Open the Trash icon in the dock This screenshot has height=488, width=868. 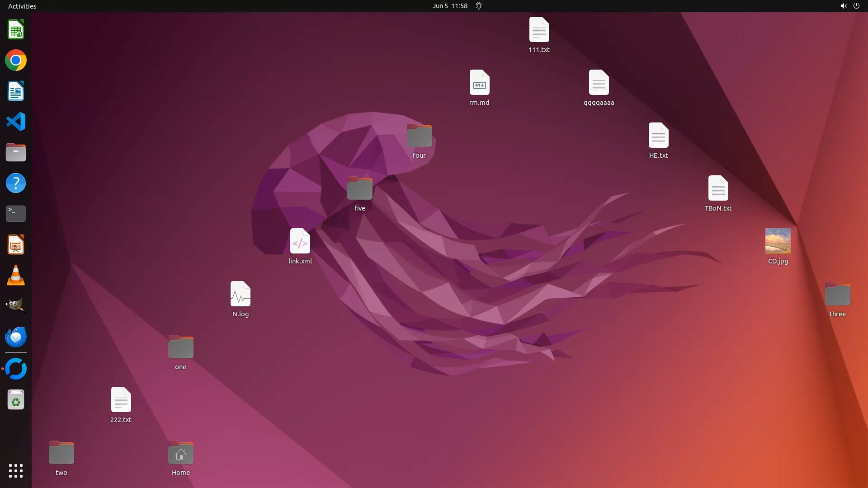(16, 400)
